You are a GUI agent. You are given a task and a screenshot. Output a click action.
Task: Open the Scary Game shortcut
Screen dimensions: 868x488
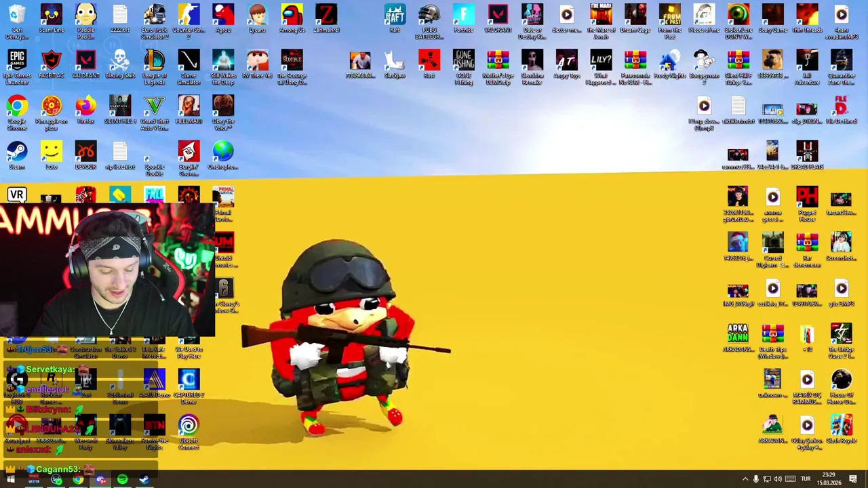[772, 18]
